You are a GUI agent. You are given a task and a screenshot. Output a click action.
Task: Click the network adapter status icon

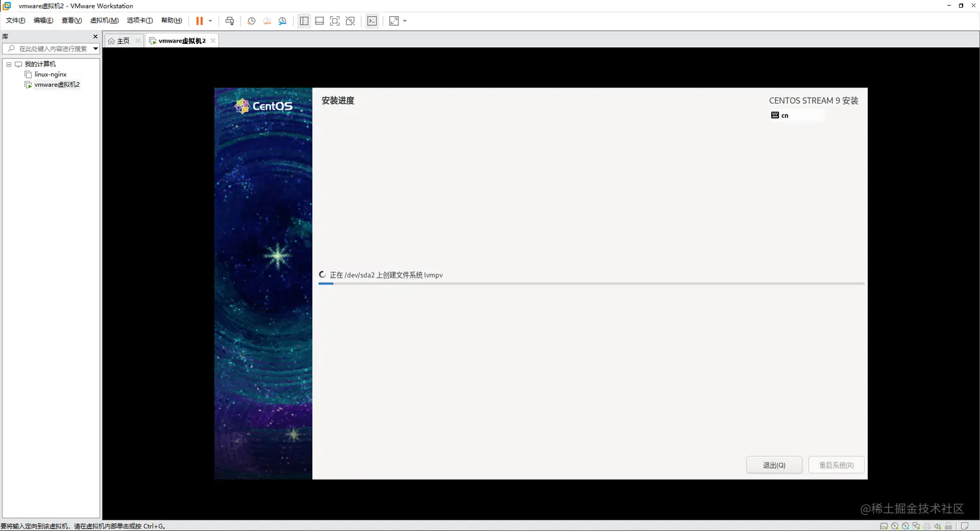click(x=916, y=526)
